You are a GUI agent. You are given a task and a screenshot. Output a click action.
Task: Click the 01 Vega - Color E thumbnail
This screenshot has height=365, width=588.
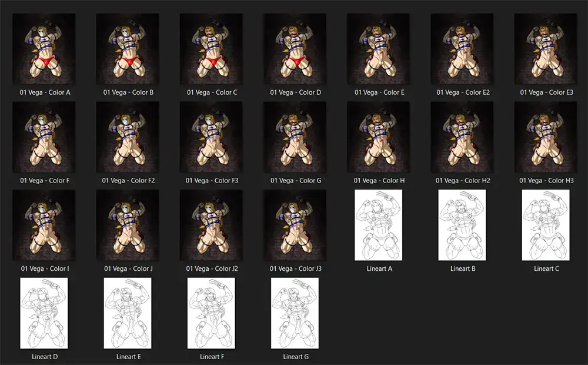(x=379, y=49)
